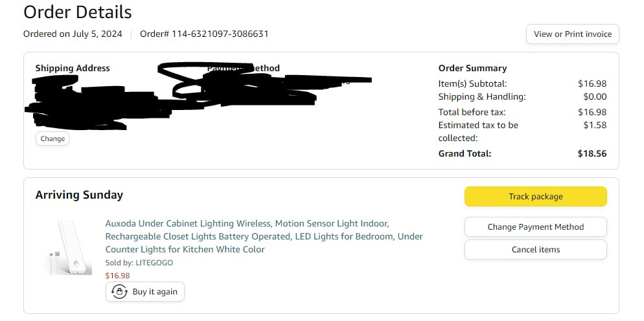The height and width of the screenshot is (321, 644).
Task: Track the package with yellow button
Action: coord(536,197)
